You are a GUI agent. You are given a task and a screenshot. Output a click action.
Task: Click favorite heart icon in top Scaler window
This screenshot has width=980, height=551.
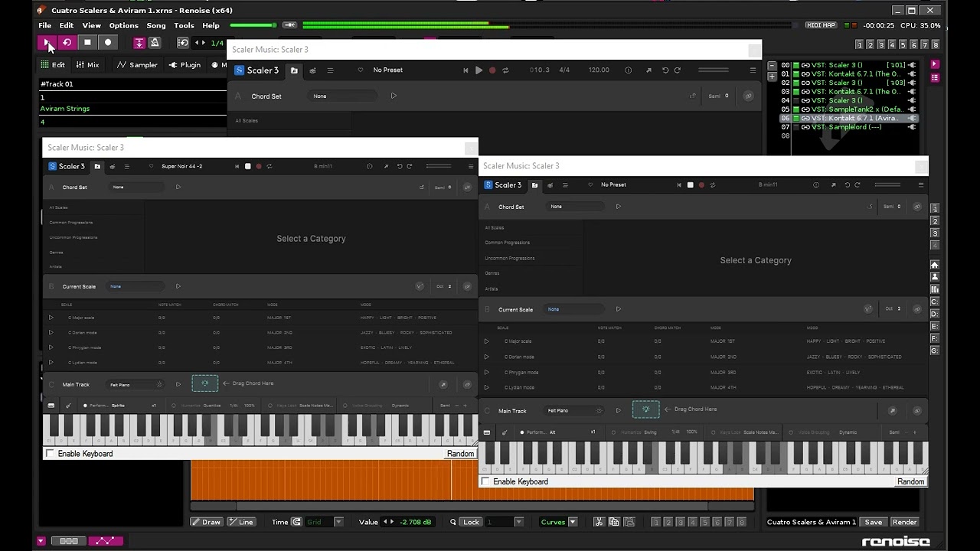(x=361, y=70)
